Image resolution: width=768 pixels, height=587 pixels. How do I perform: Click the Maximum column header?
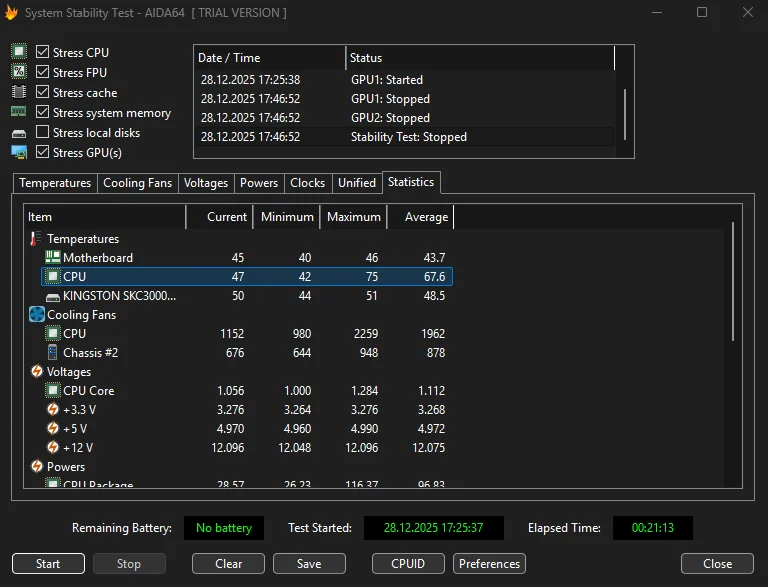click(354, 217)
